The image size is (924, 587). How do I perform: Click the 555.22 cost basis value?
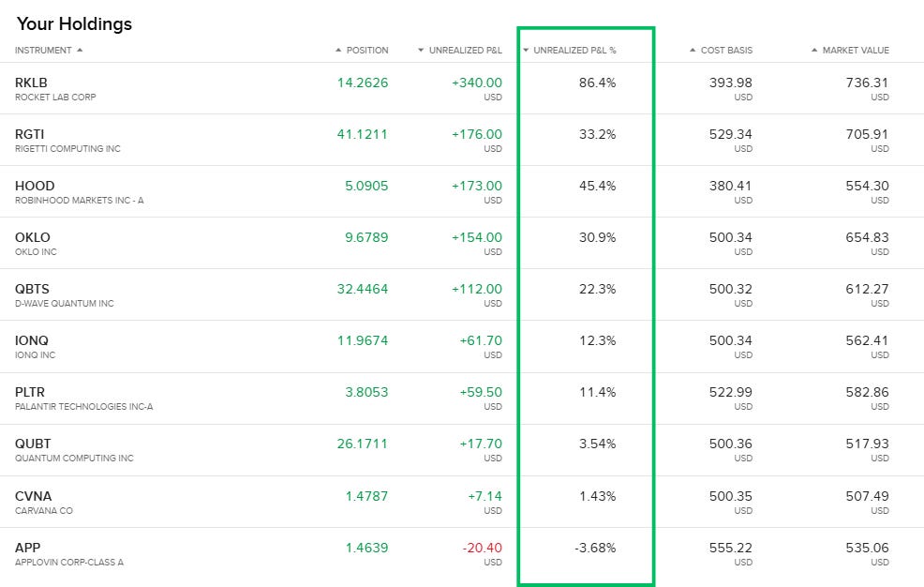coord(731,548)
